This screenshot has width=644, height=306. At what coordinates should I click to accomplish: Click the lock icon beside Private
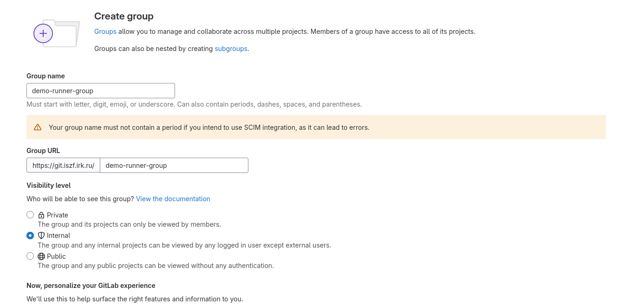tap(41, 215)
